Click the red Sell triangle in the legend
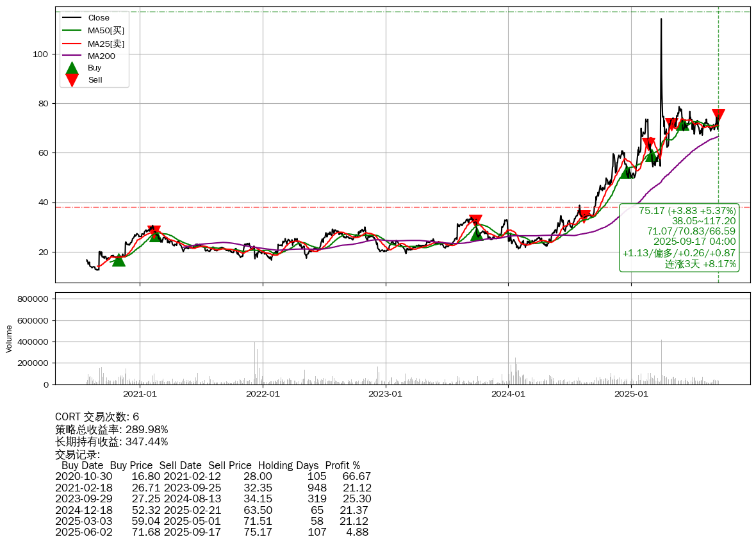The width and height of the screenshot is (756, 544). tap(72, 80)
